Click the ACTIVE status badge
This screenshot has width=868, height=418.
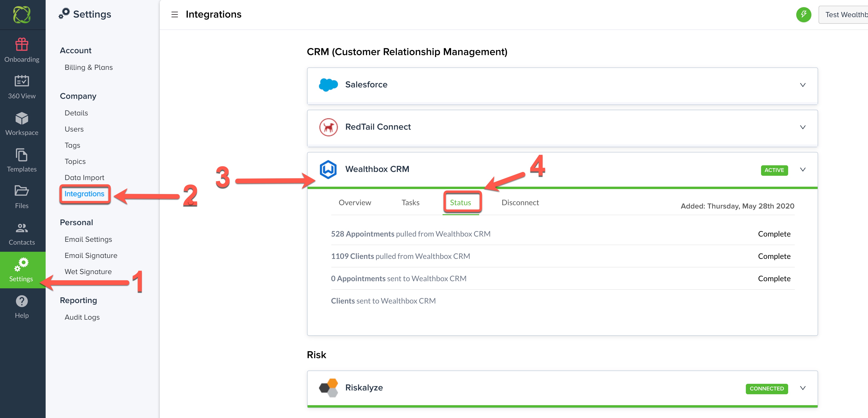point(774,170)
